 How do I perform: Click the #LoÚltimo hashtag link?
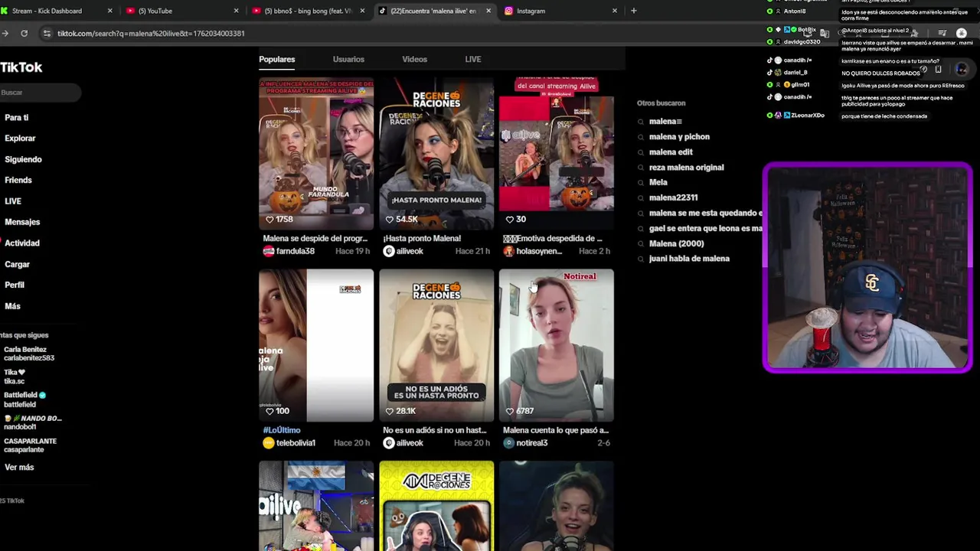[282, 431]
